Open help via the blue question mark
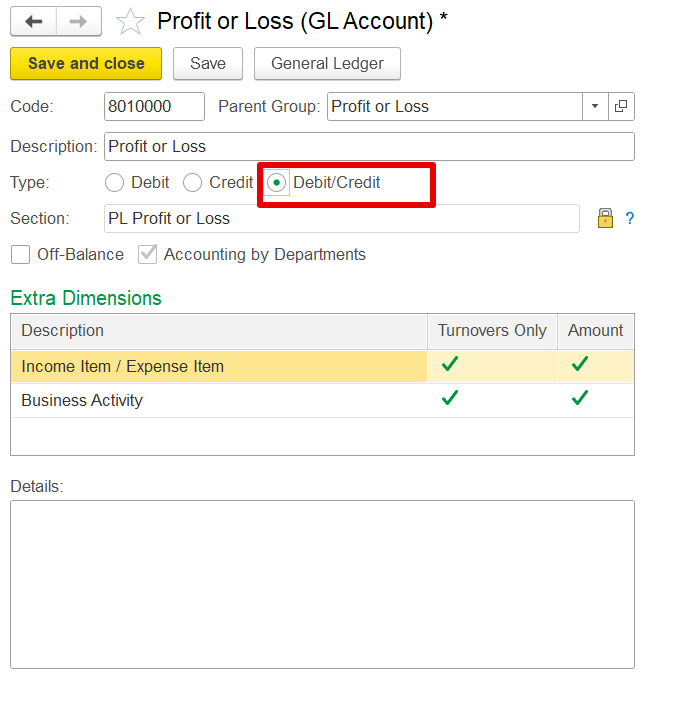685x716 pixels. [630, 218]
